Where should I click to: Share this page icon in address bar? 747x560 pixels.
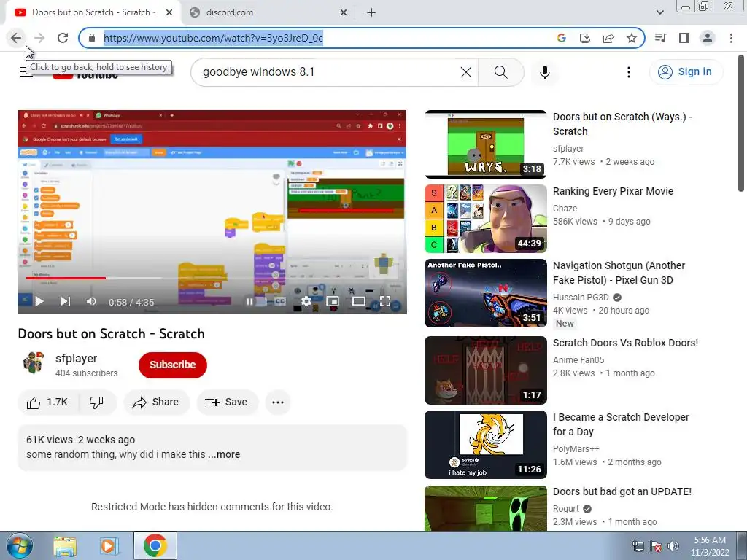coord(608,38)
